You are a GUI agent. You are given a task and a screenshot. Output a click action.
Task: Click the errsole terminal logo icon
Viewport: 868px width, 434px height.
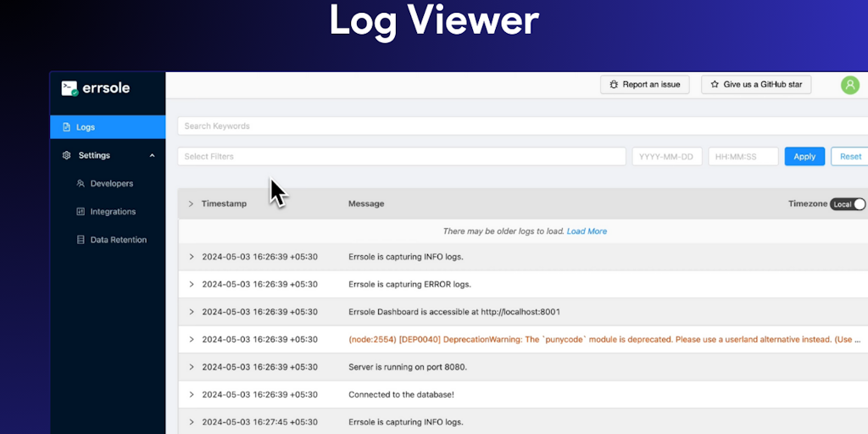tap(70, 88)
